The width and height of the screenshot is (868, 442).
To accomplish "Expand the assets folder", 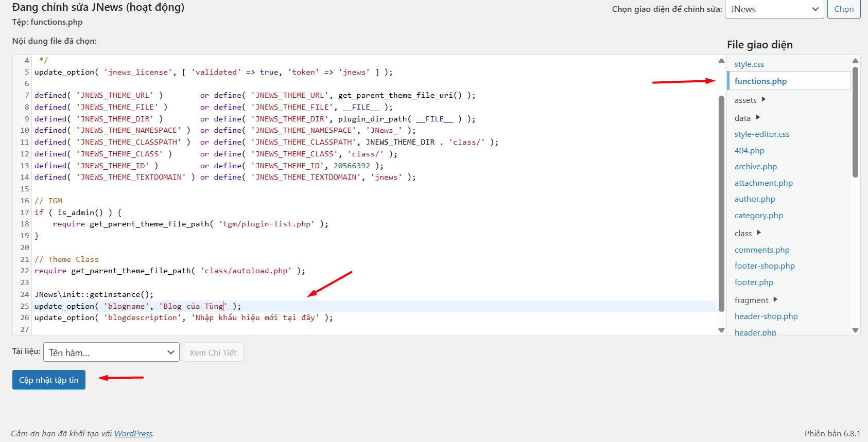I will point(750,100).
